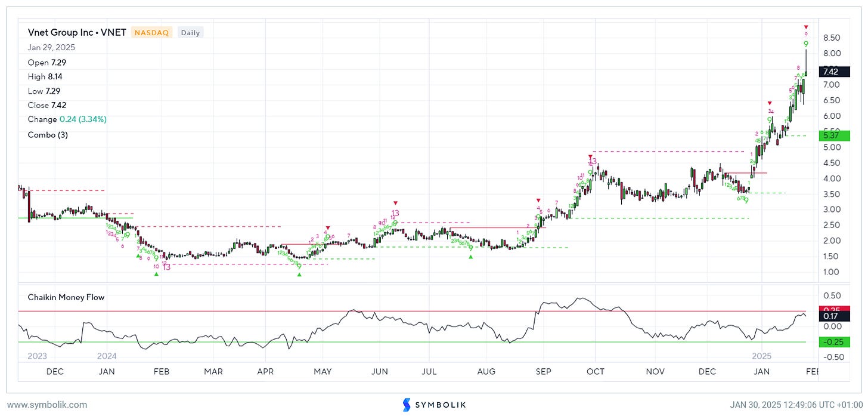
Task: Click the Low 7.29 value
Action: pos(43,91)
